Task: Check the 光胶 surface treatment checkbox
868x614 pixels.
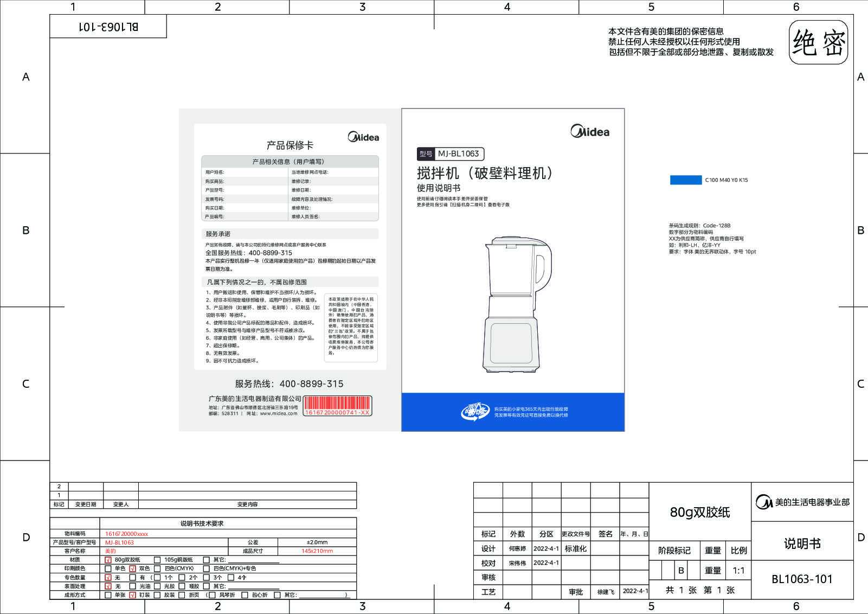Action: (157, 586)
